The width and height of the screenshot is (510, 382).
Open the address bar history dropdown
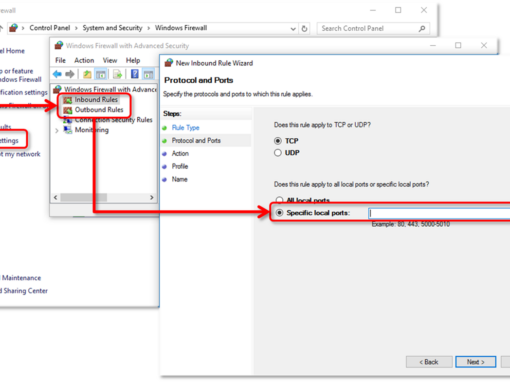pyautogui.click(x=293, y=29)
